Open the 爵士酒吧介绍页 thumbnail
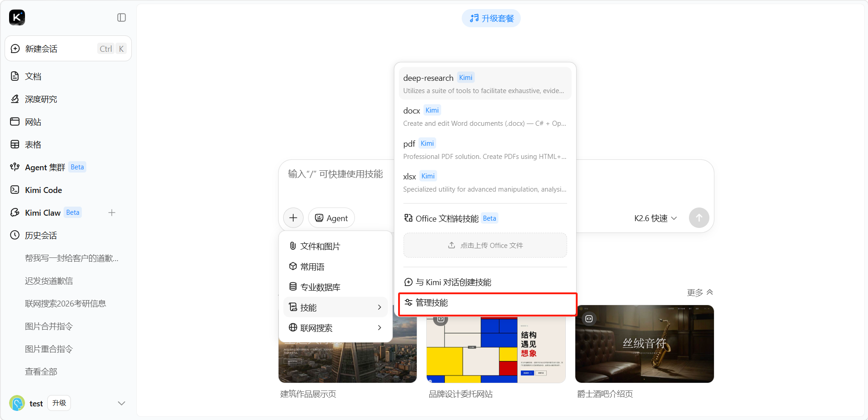Viewport: 868px width, 420px height. (644, 344)
